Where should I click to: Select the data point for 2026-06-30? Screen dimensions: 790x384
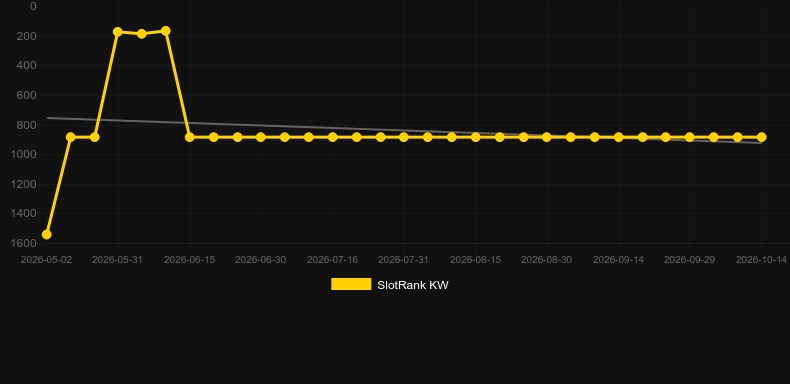point(260,137)
